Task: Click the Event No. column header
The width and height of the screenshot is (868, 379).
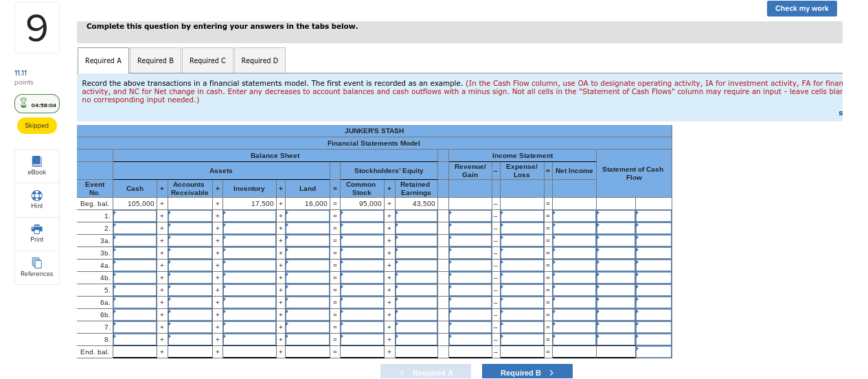Action: 95,189
